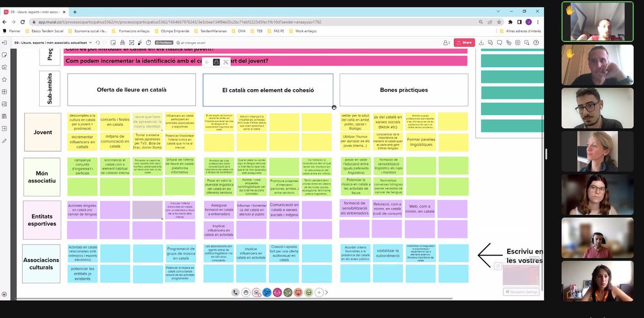Open the text and shapes tool in sidebar
The image size is (644, 318).
click(4, 67)
